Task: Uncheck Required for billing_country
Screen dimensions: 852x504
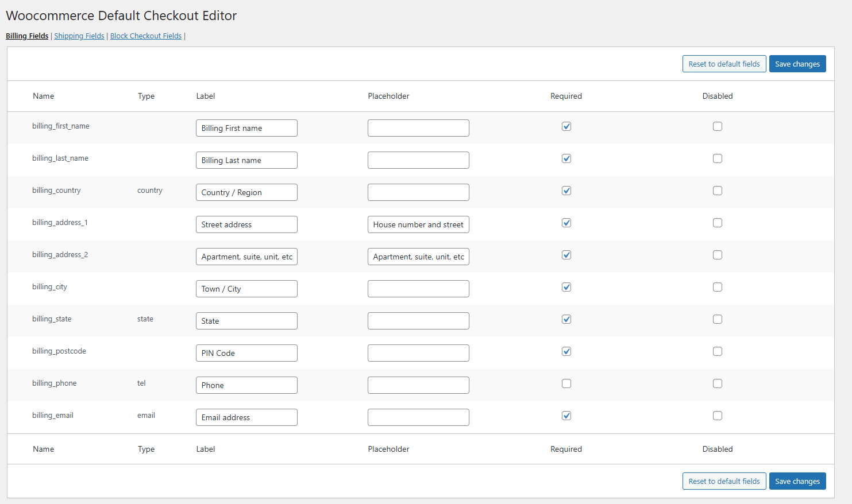Action: pos(566,191)
